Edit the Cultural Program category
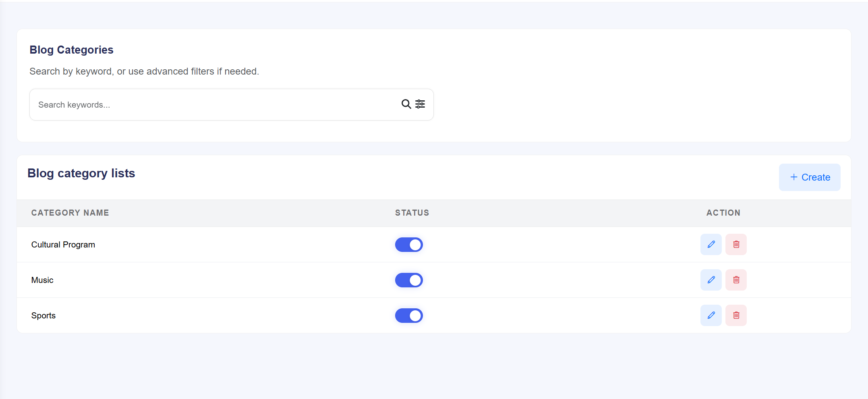The image size is (868, 399). coord(711,245)
